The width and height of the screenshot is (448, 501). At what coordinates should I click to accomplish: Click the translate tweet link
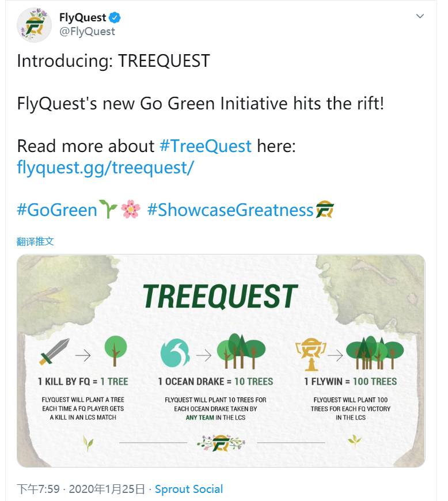35,241
